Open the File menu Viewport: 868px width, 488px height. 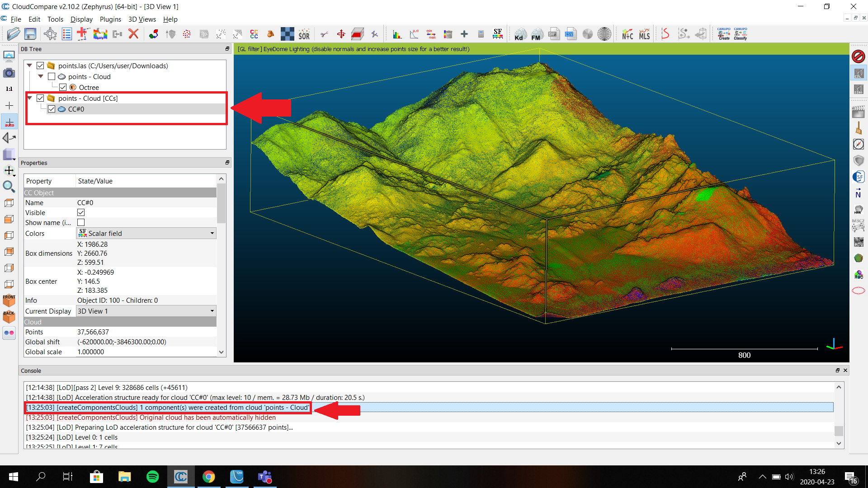tap(16, 19)
